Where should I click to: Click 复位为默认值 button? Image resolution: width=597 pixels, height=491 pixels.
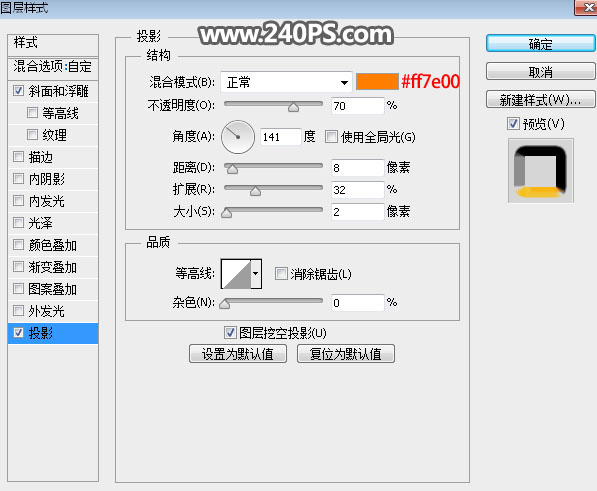pyautogui.click(x=346, y=354)
